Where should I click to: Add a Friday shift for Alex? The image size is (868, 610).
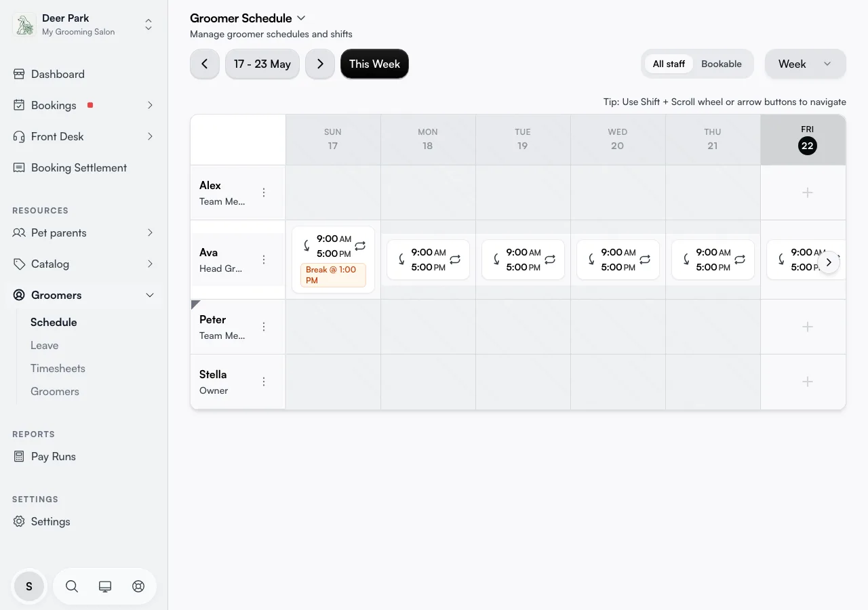807,193
